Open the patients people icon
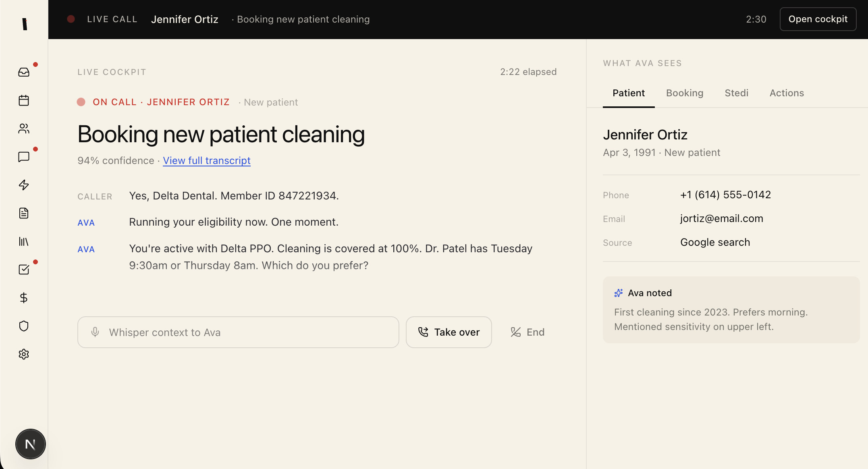 tap(24, 129)
